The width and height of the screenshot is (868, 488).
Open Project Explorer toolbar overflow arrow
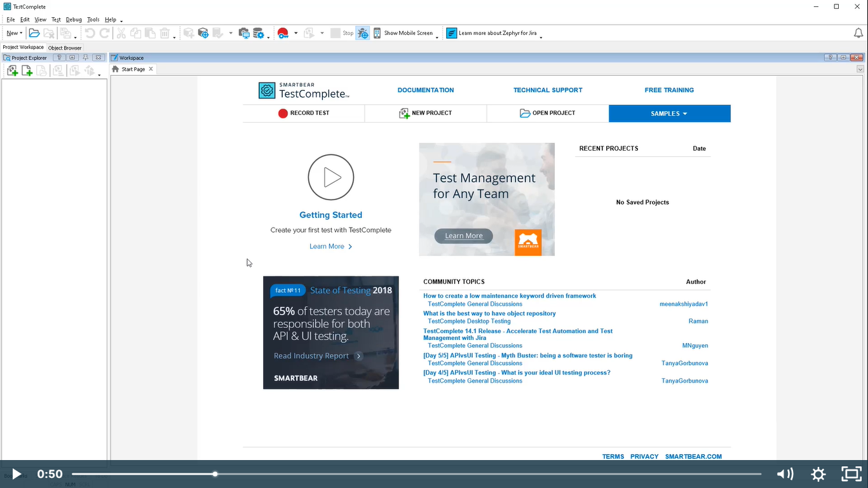(100, 75)
